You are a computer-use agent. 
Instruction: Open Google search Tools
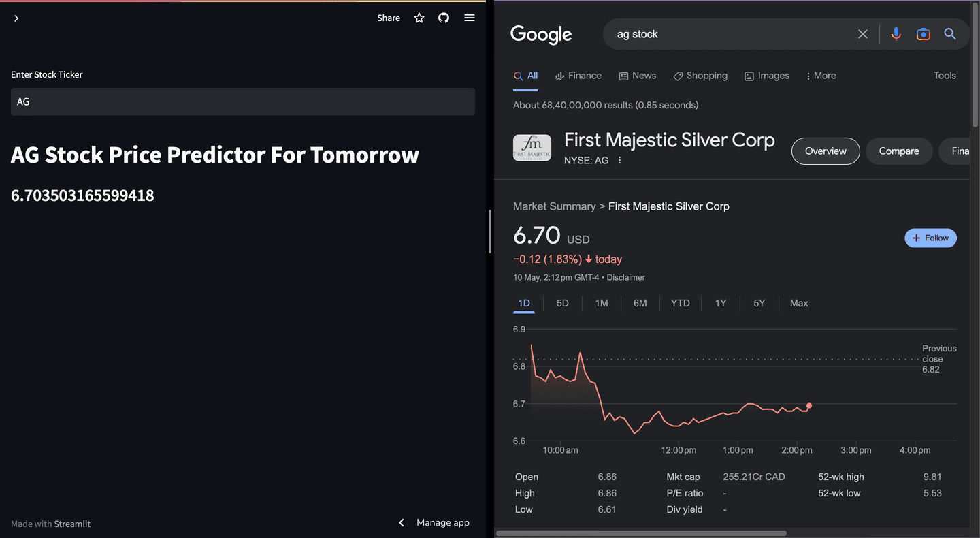945,76
